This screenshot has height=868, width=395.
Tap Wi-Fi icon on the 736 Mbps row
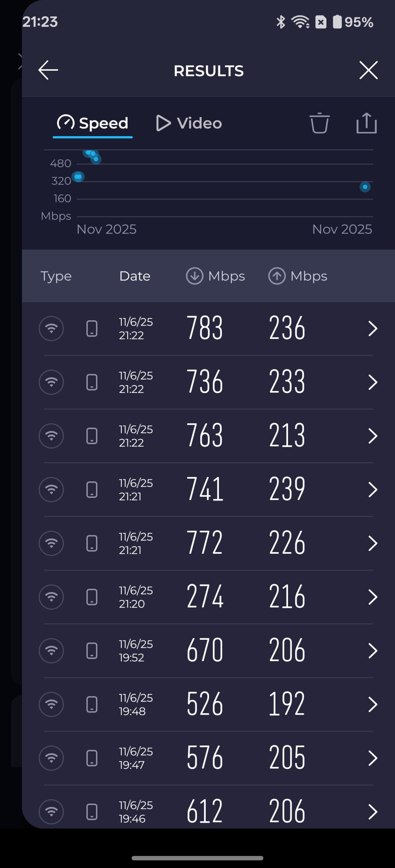coord(51,382)
